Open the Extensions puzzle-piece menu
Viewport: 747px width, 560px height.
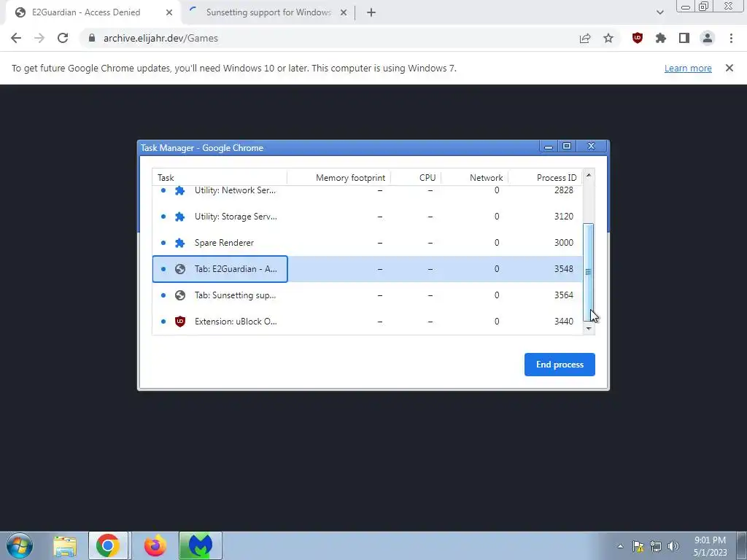click(x=661, y=38)
